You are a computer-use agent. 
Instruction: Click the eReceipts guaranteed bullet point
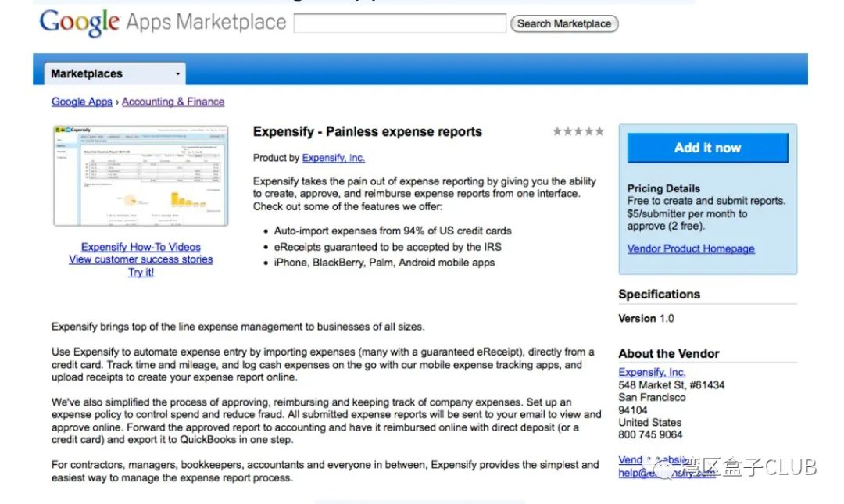388,247
